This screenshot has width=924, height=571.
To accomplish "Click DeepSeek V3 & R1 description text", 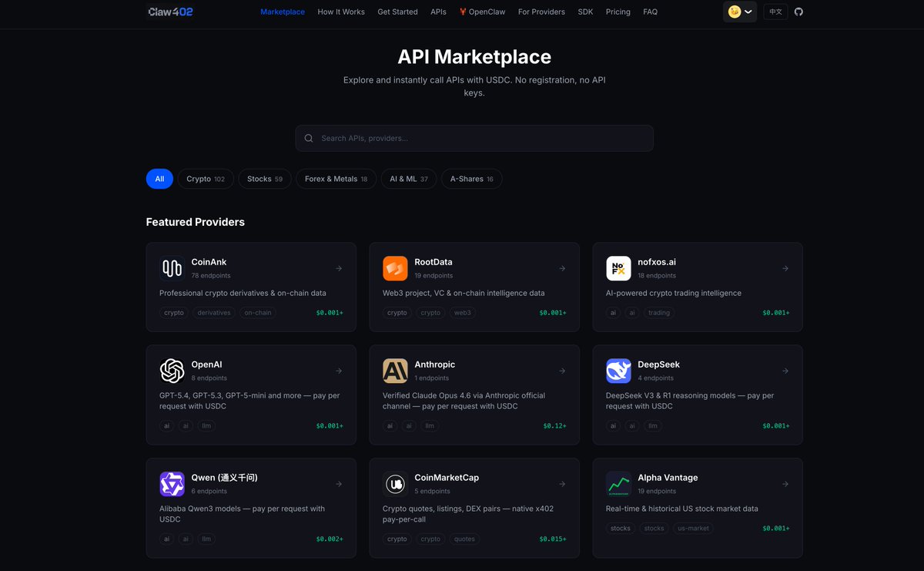I will pos(690,401).
